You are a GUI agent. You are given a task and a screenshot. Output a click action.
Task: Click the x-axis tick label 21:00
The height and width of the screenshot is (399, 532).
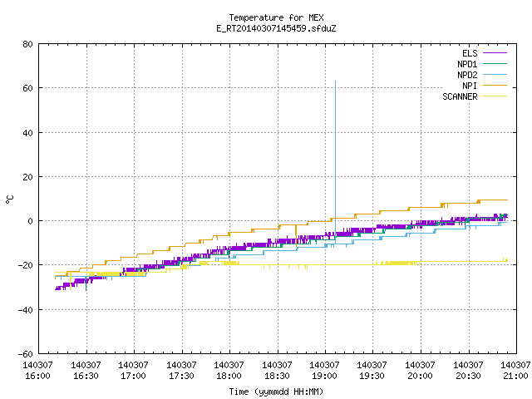coord(515,376)
